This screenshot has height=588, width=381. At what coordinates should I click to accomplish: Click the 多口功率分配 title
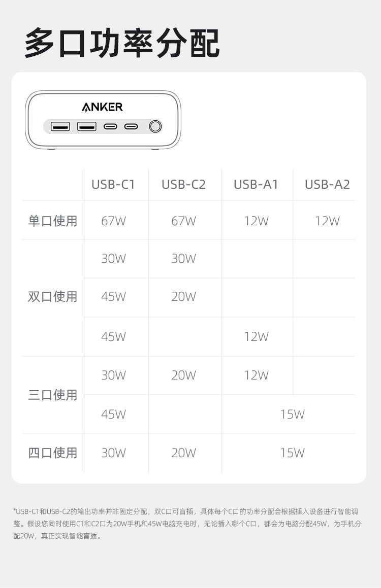(x=122, y=44)
